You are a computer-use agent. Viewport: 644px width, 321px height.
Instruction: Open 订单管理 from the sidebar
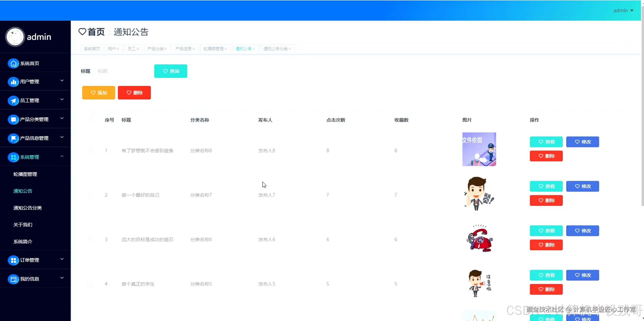pos(30,260)
